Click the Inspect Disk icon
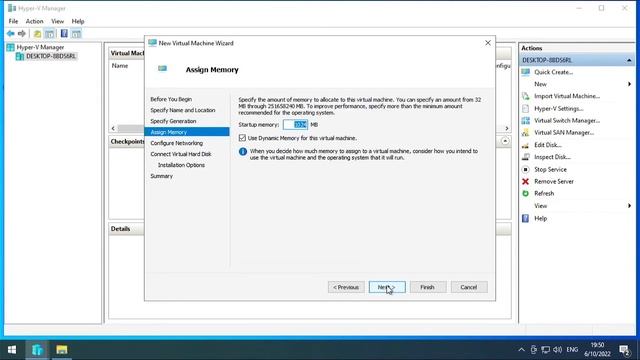The height and width of the screenshot is (360, 640). click(526, 157)
